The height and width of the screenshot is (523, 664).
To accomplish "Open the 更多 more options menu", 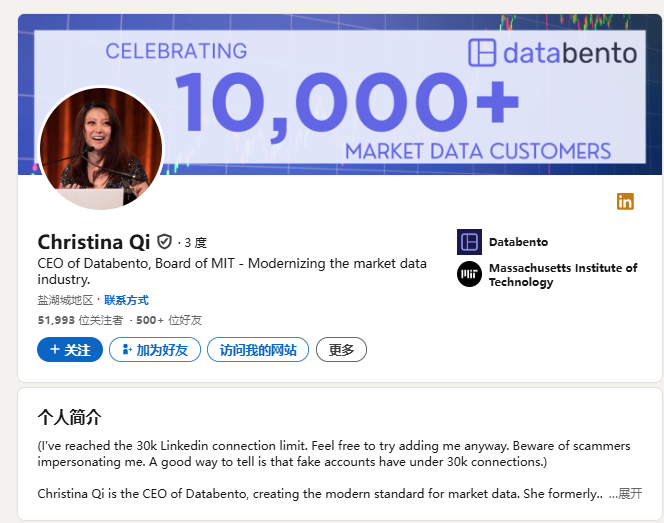I will pos(341,350).
